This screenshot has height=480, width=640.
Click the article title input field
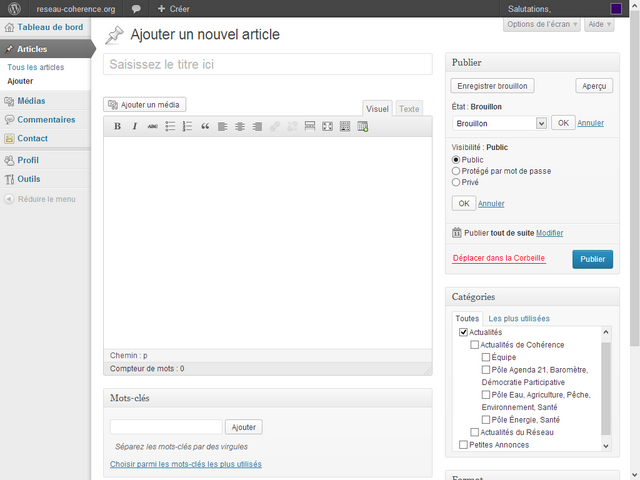(x=268, y=65)
